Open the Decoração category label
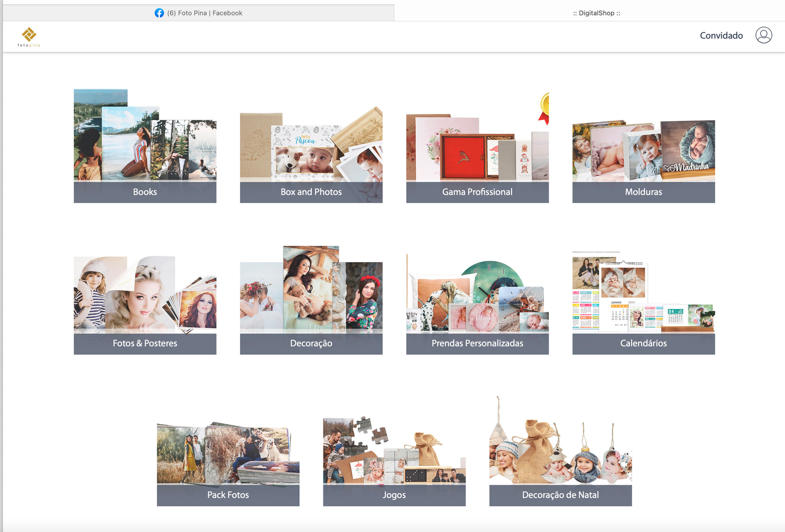Viewport: 785px width, 532px height. 311,343
